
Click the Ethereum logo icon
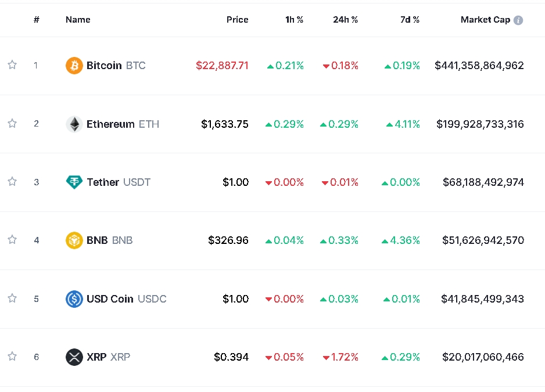coord(74,124)
